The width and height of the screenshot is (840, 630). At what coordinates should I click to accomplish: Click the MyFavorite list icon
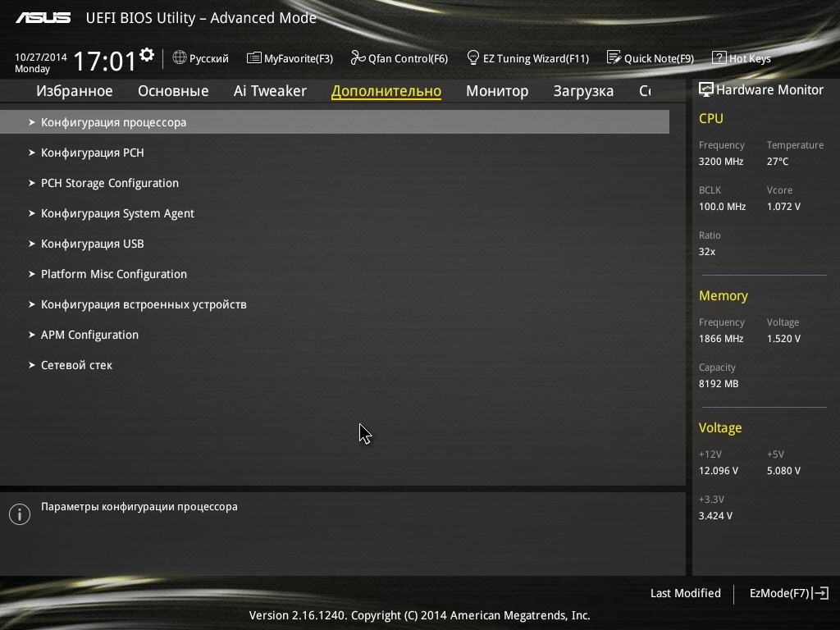click(254, 58)
